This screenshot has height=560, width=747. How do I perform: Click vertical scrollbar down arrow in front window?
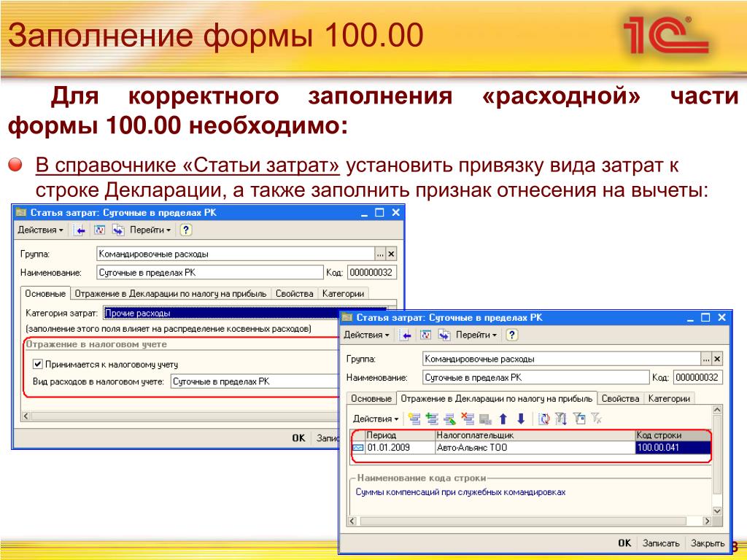pos(717,510)
